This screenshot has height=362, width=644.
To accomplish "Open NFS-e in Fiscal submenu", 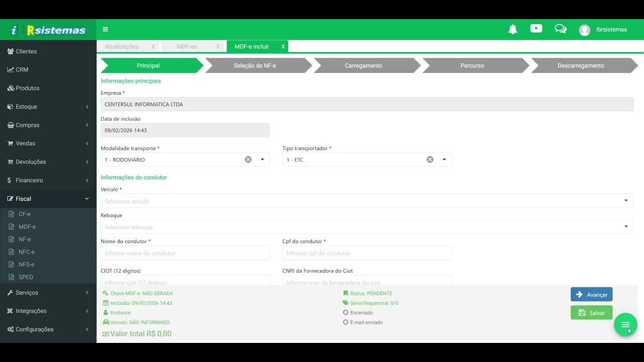I will [x=27, y=264].
